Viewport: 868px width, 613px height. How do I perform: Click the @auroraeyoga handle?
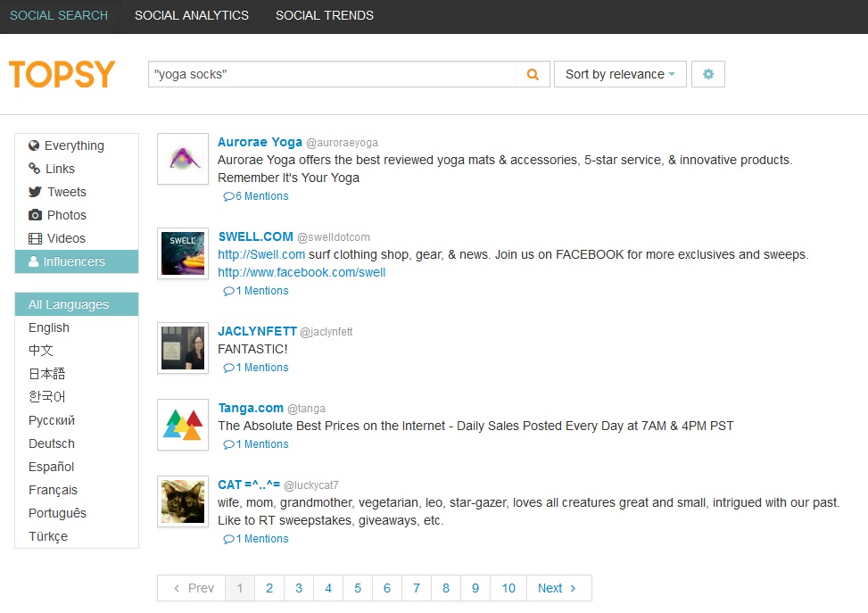point(342,143)
